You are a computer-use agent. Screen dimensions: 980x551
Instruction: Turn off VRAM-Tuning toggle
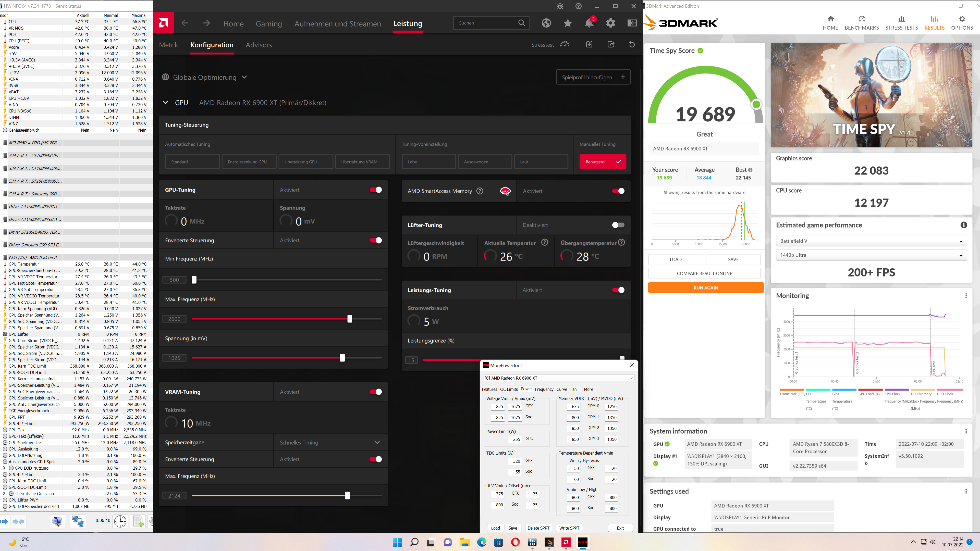click(x=375, y=392)
